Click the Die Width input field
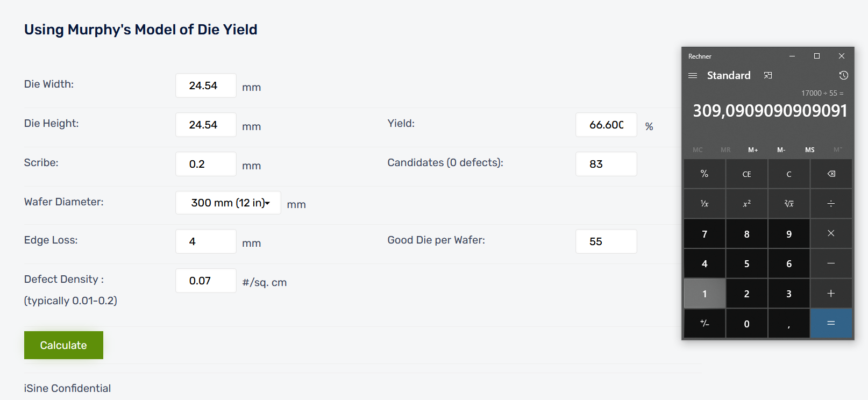This screenshot has width=868, height=400. point(205,85)
